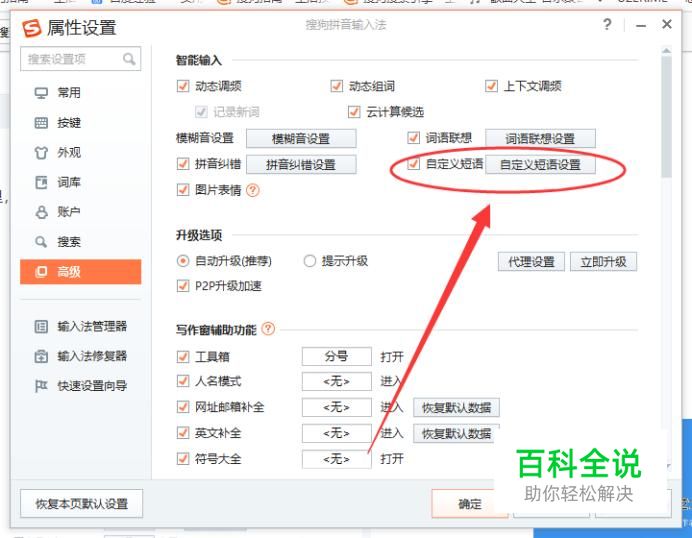Click 代理设置 button
The width and height of the screenshot is (692, 538).
pos(531,262)
